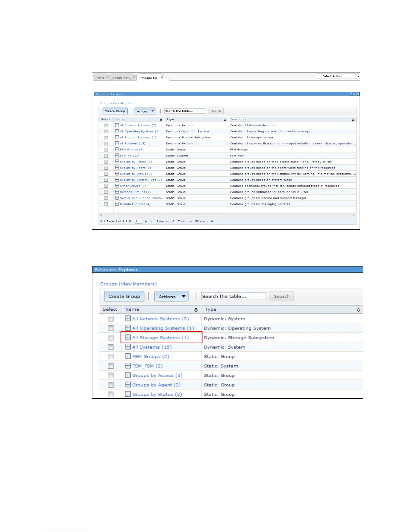Tick checkbox for All Storage Systems, lower screenshot
411x532 pixels.
(110, 338)
